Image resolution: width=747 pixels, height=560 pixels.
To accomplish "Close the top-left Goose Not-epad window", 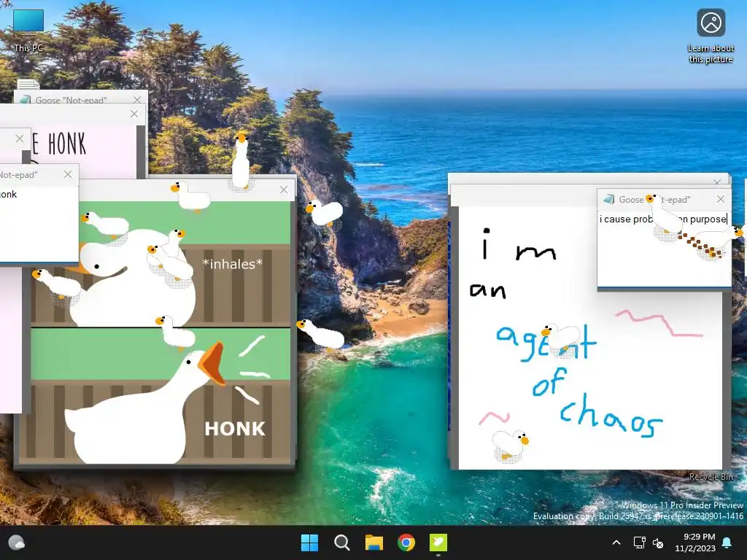I will (x=137, y=99).
